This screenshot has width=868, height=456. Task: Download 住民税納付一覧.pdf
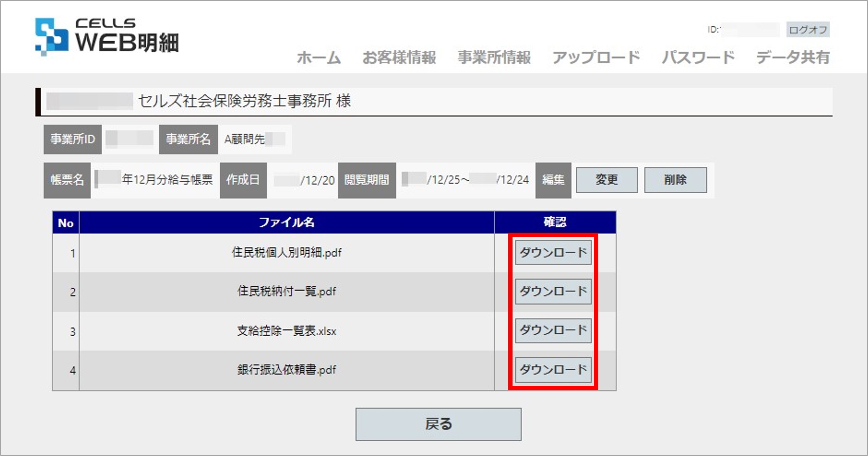pyautogui.click(x=553, y=291)
